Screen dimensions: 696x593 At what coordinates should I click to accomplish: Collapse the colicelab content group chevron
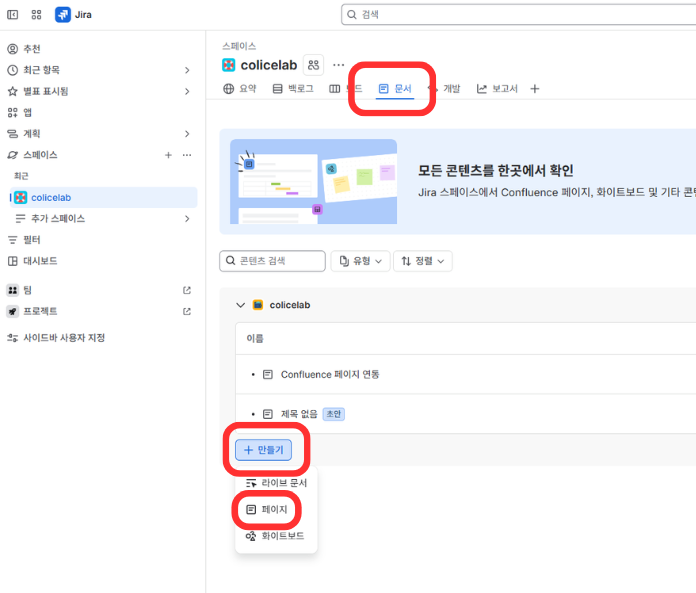pos(241,305)
